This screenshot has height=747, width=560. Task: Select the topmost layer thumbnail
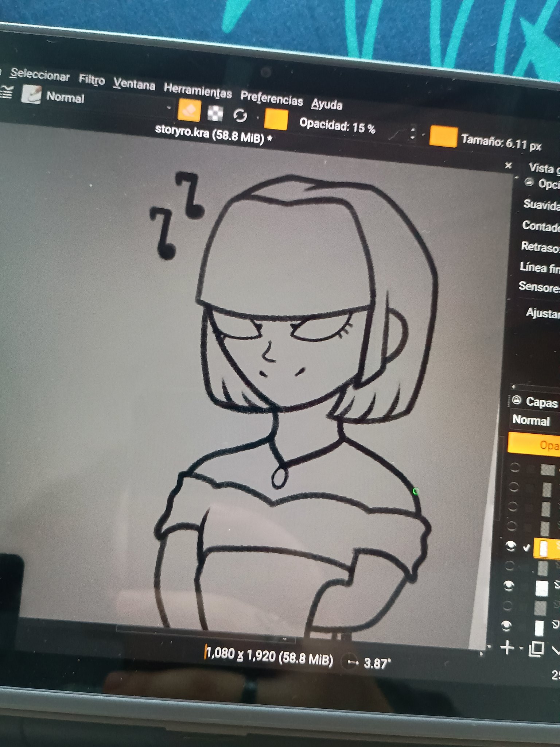pyautogui.click(x=548, y=469)
